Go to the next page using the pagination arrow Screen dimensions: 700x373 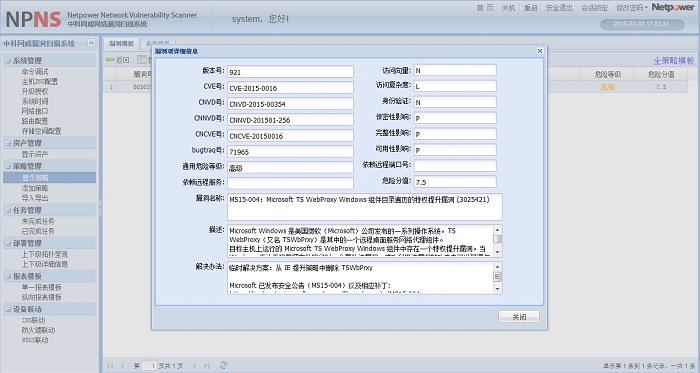(195, 365)
